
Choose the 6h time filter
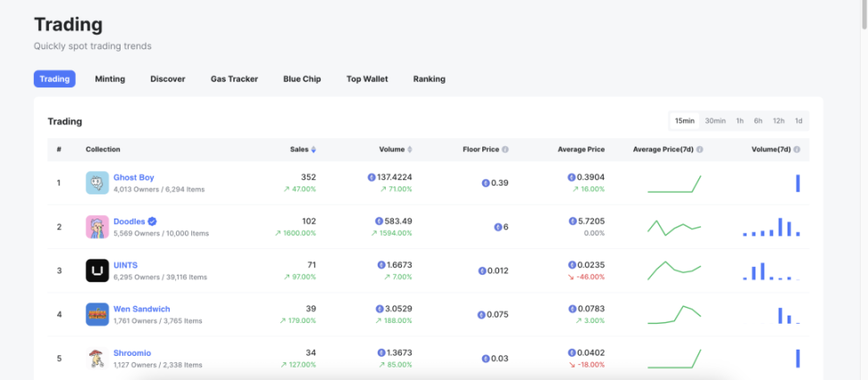tap(758, 120)
